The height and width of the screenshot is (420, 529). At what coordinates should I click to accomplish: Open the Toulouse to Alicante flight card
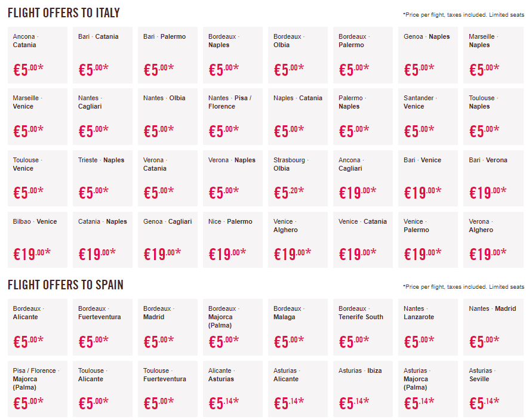tap(103, 389)
